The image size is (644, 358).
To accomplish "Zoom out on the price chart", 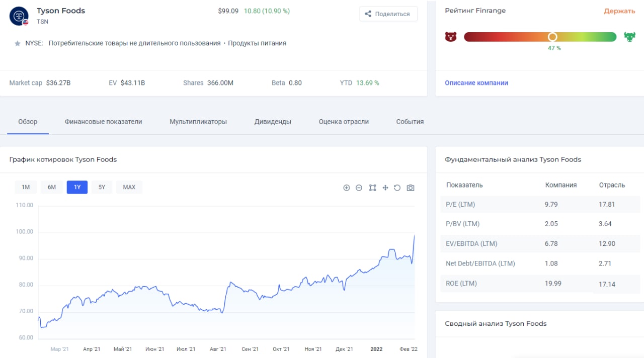I will point(359,188).
